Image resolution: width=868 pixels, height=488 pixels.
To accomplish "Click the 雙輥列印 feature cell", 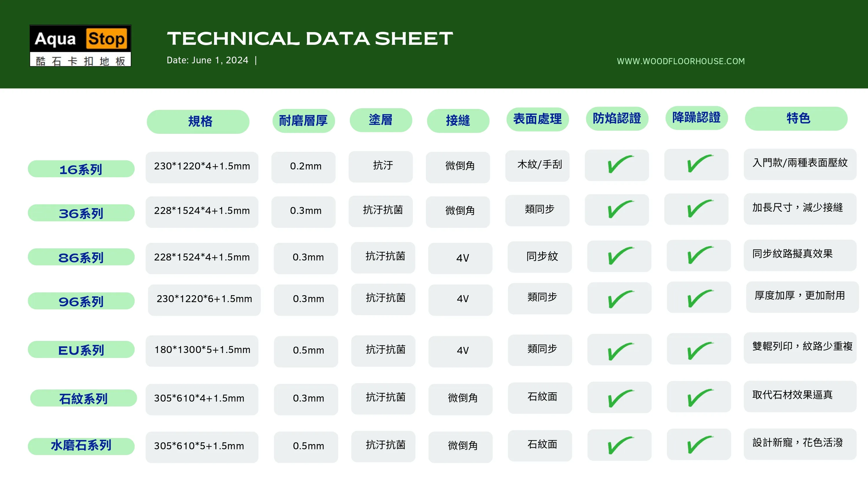I will tap(801, 347).
